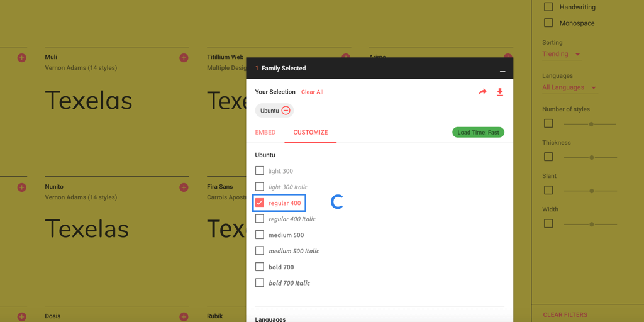Select the CUSTOMIZE tab
This screenshot has width=644, height=322.
pyautogui.click(x=311, y=133)
